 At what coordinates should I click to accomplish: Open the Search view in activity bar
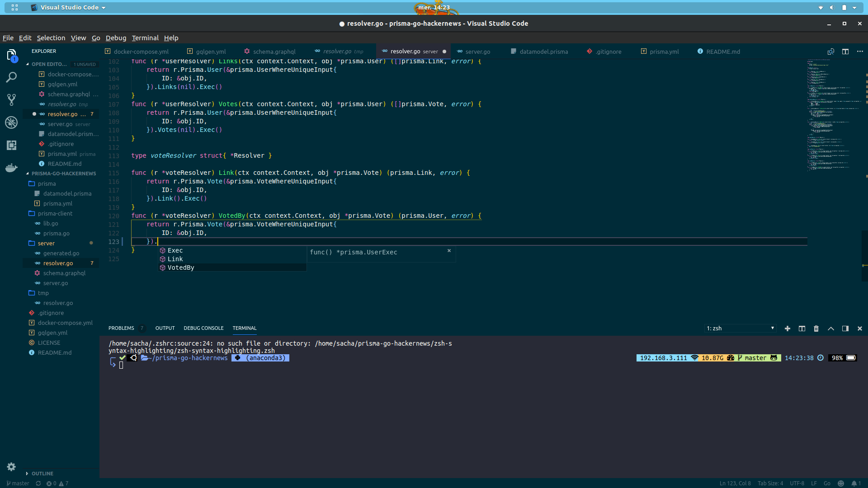tap(12, 77)
